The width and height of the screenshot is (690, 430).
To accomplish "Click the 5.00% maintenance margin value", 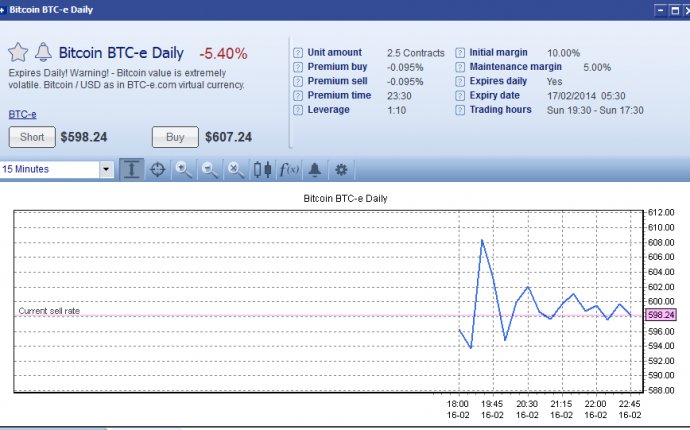I will point(597,67).
